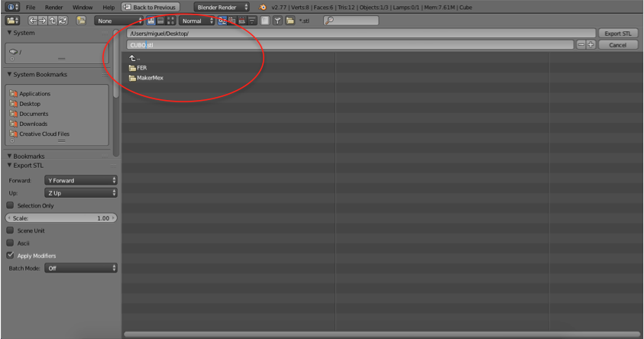The image size is (644, 339).
Task: Click the parent directory arrow icon in toolbar
Action: 53,21
